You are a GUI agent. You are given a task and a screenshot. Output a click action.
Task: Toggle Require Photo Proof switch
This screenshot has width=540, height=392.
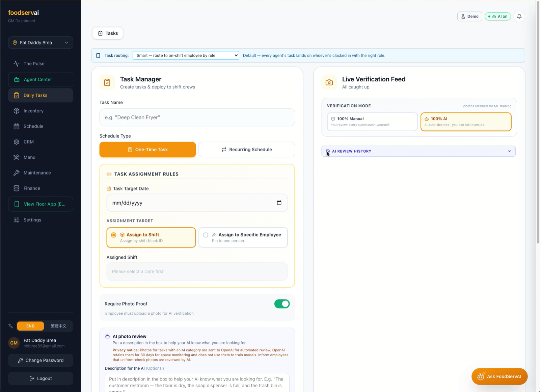point(282,304)
